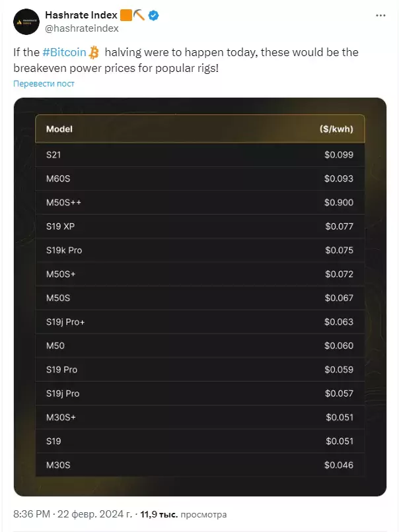Screen dimensions: 399x532
Task: Click the Model column header
Action: pyautogui.click(x=59, y=129)
